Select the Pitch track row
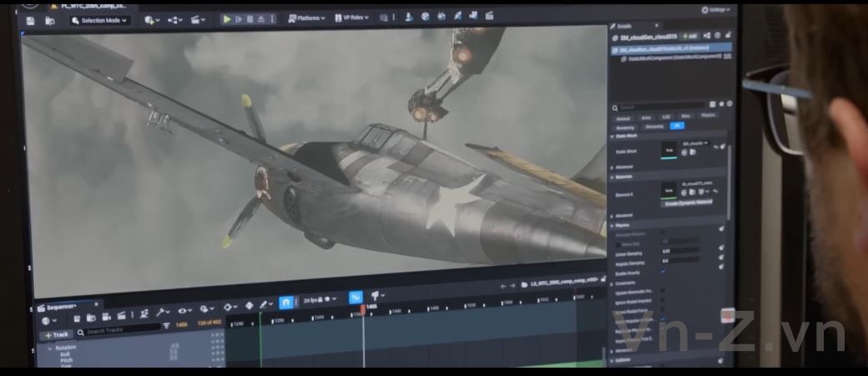868x376 pixels. click(67, 360)
